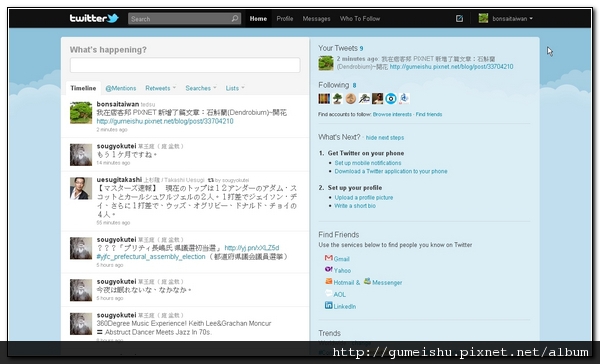
Task: Expand the Retweets dropdown tab
Action: (x=160, y=88)
